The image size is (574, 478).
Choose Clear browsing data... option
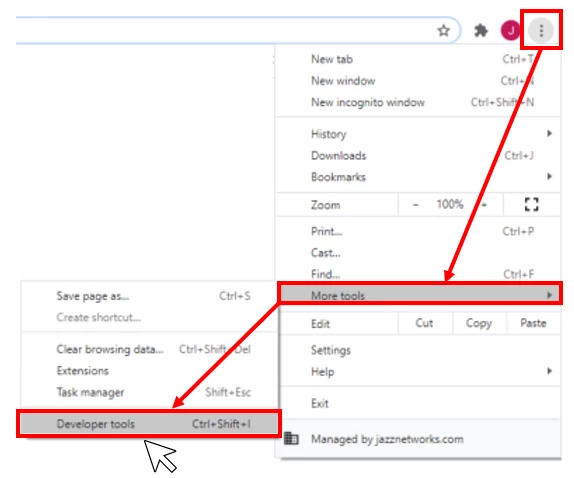pyautogui.click(x=150, y=349)
